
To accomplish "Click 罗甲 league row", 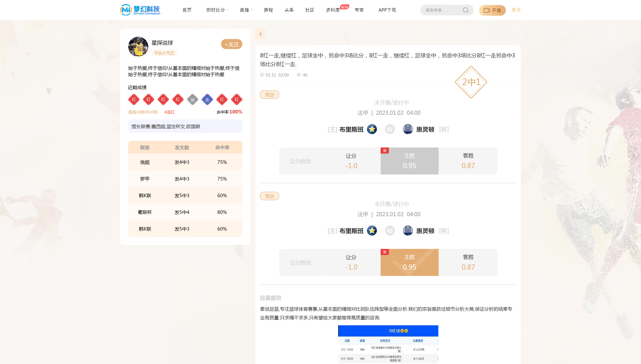I will pos(185,179).
